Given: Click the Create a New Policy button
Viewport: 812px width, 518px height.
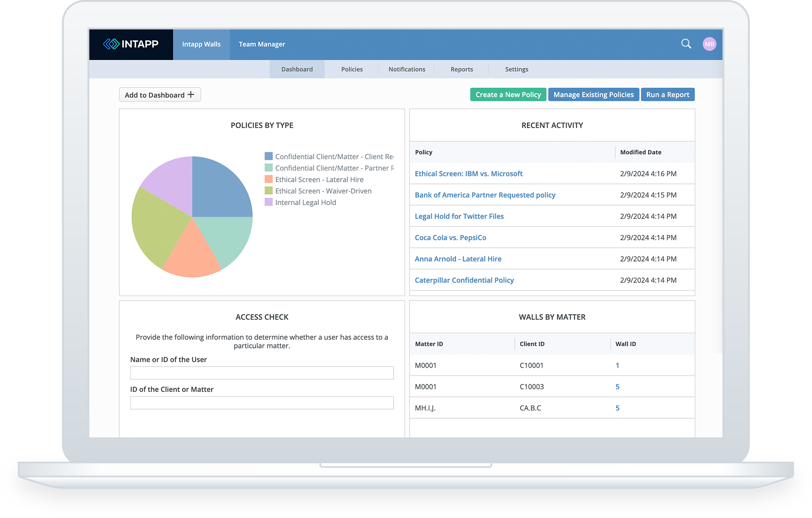Looking at the screenshot, I should [x=508, y=94].
